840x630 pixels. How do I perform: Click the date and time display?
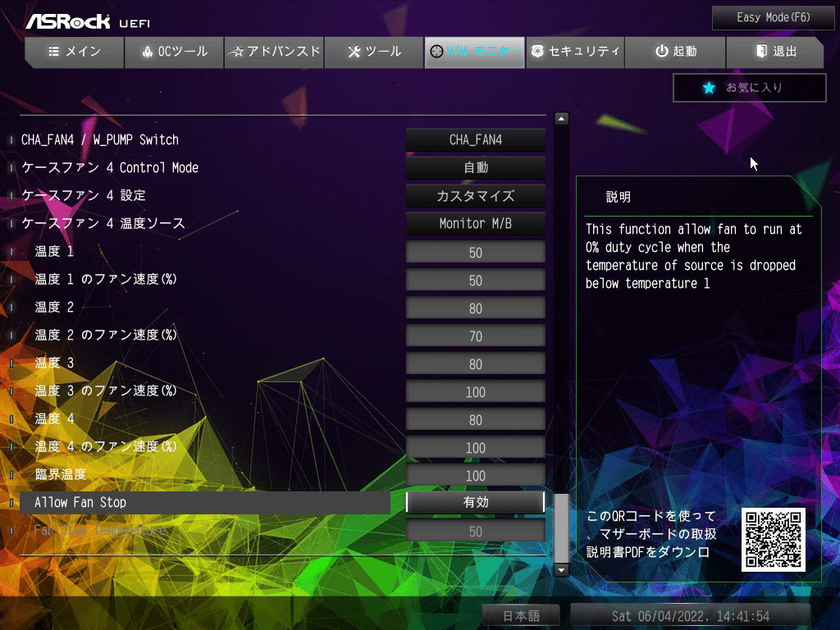(691, 616)
